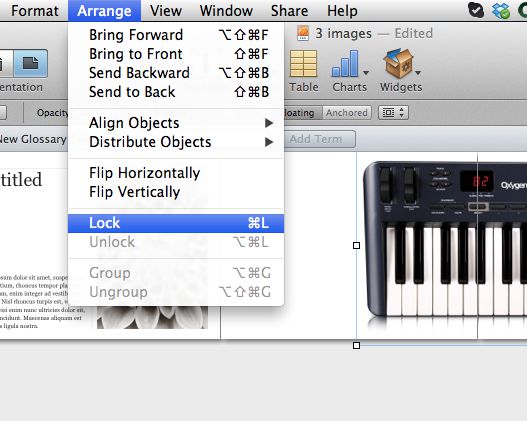Click the document icon beside '3 images'

(x=303, y=34)
